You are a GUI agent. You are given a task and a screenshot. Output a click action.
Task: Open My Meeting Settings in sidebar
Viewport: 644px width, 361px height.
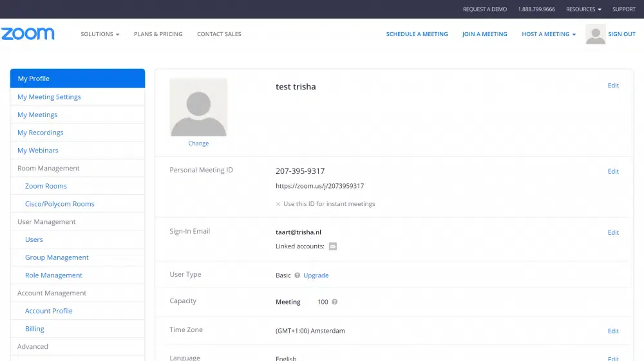(49, 97)
